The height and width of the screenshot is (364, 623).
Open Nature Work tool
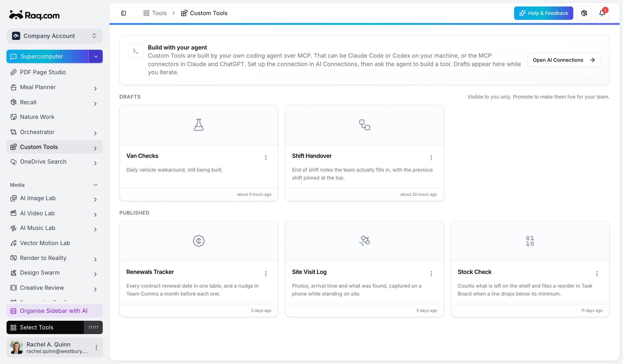click(54, 117)
